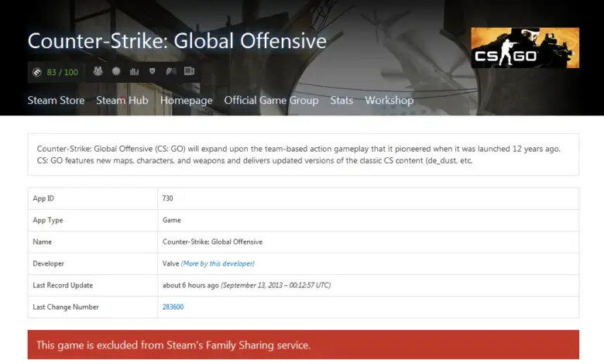
Task: Click the Last Record Update label
Action: (x=63, y=286)
